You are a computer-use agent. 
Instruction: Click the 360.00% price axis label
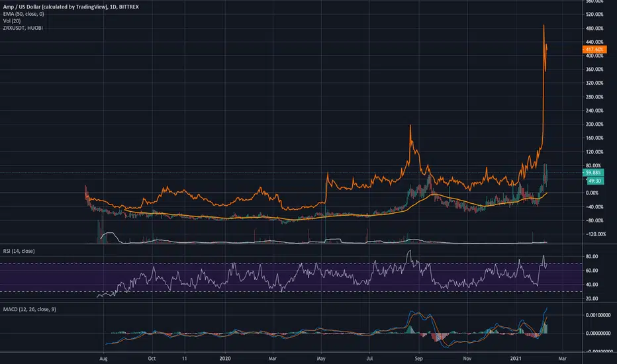(594, 69)
